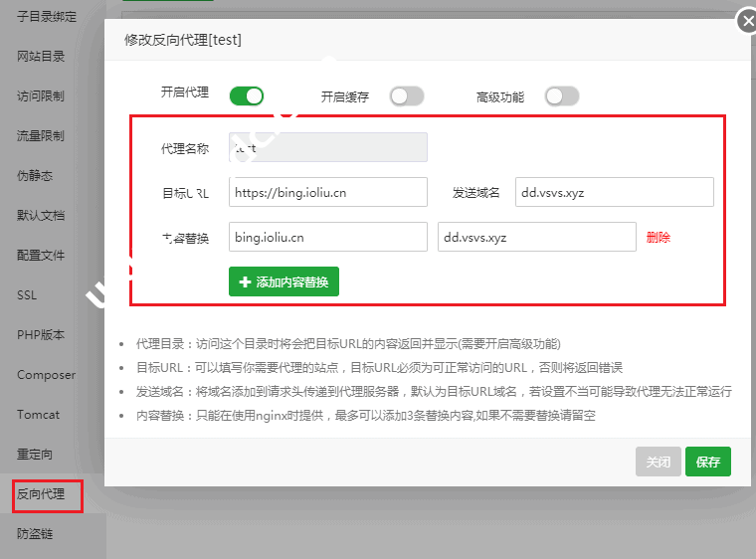
Task: Click the green 添加内容替换 button
Action: [x=284, y=281]
